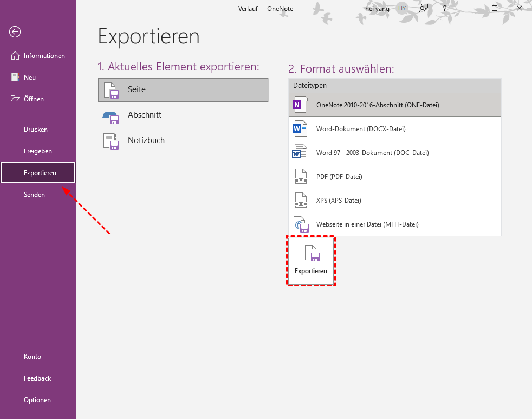
Task: Click the large Exportieren button
Action: point(311,261)
